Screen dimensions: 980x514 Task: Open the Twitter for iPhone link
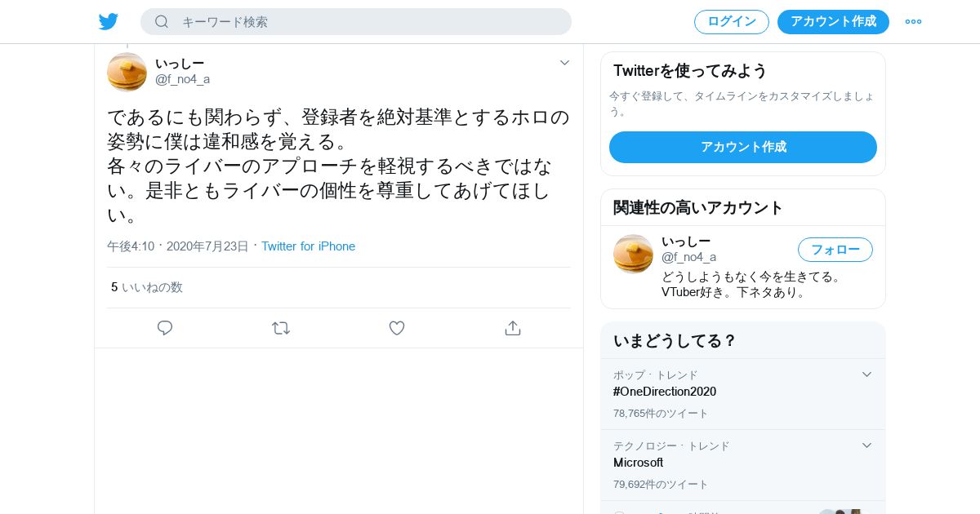tap(308, 246)
